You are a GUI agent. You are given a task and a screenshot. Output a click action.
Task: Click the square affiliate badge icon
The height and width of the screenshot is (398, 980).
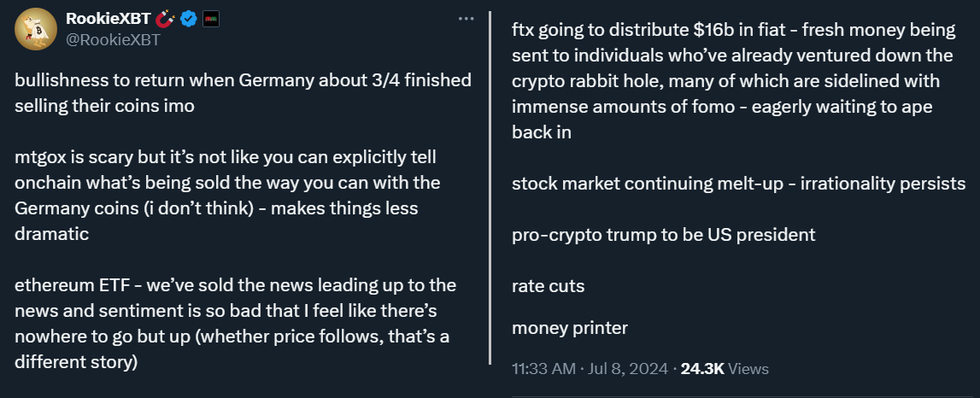pos(211,20)
